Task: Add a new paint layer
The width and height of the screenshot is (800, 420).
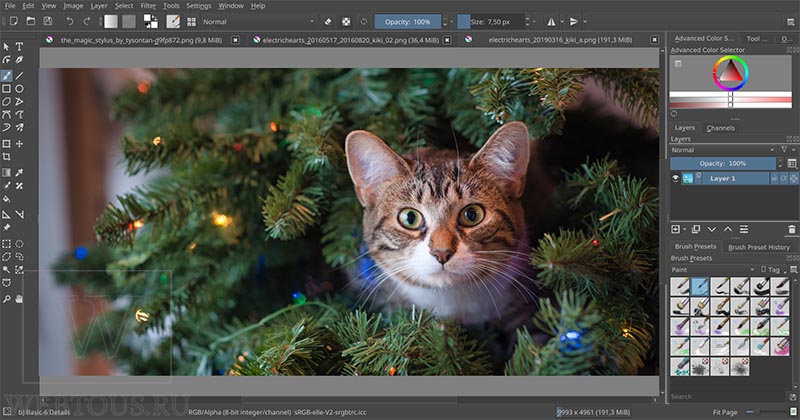Action: click(676, 230)
